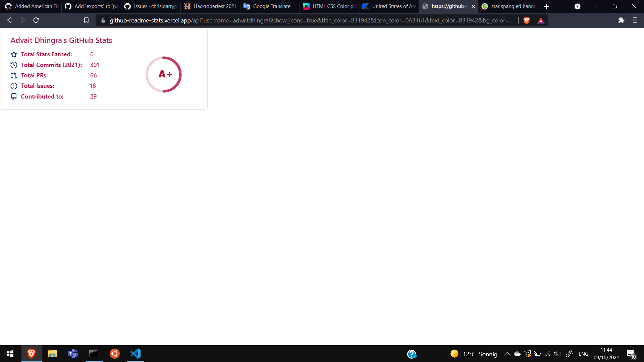Switch to the Hacktoberfest 2021 tab
The height and width of the screenshot is (362, 644).
coord(211,6)
